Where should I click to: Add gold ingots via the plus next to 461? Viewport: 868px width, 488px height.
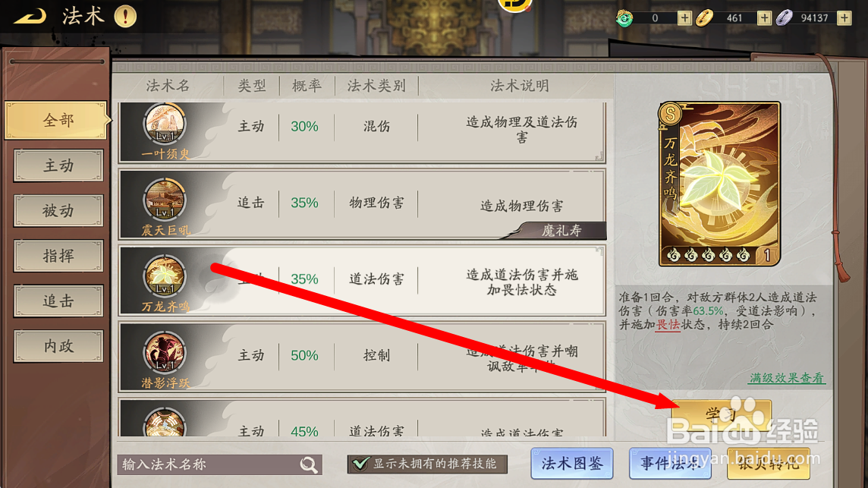coord(764,17)
